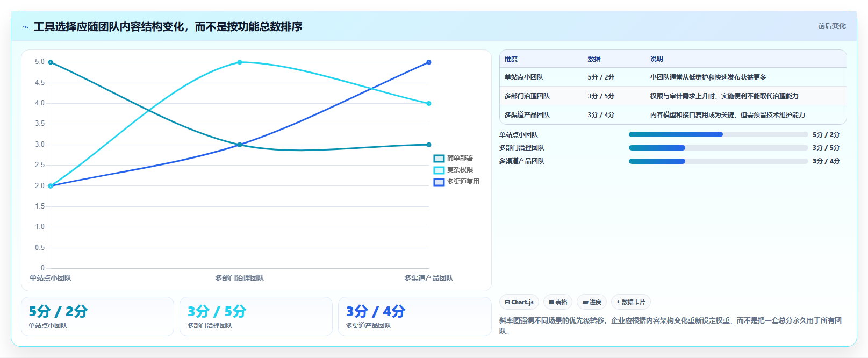Click the 进度 tag

(592, 302)
